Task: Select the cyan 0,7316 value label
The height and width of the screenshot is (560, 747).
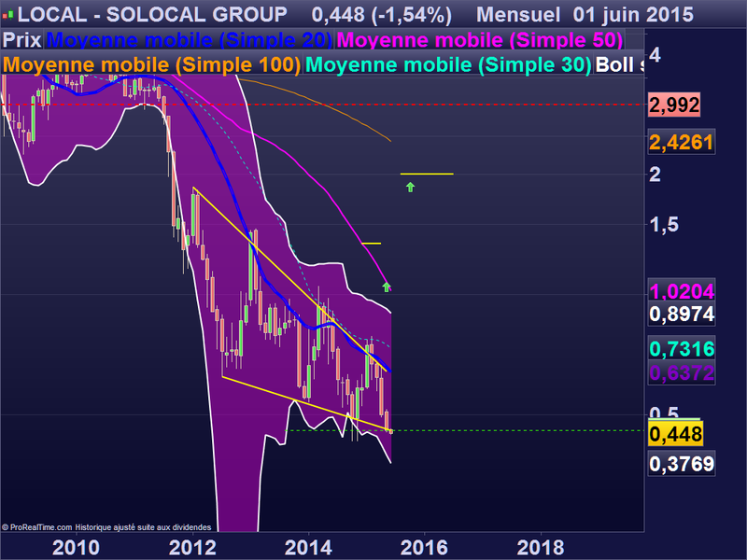Action: click(x=682, y=349)
